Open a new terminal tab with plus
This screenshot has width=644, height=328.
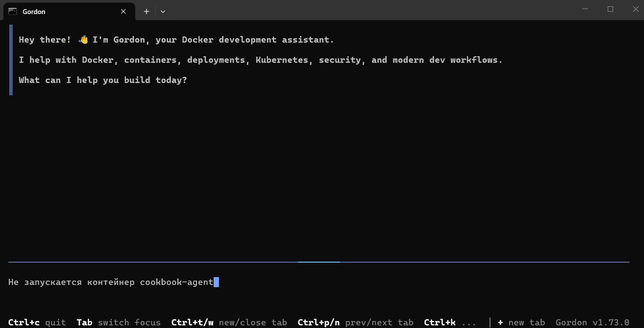point(147,12)
